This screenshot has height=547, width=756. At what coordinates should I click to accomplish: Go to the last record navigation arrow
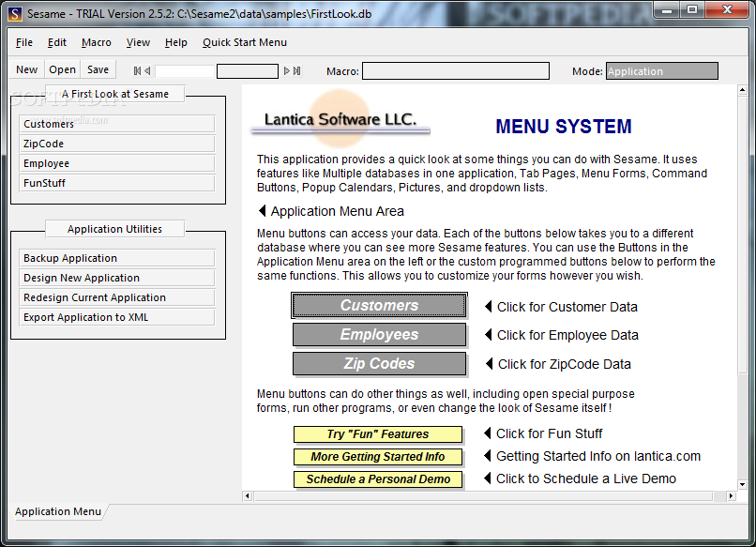(297, 71)
